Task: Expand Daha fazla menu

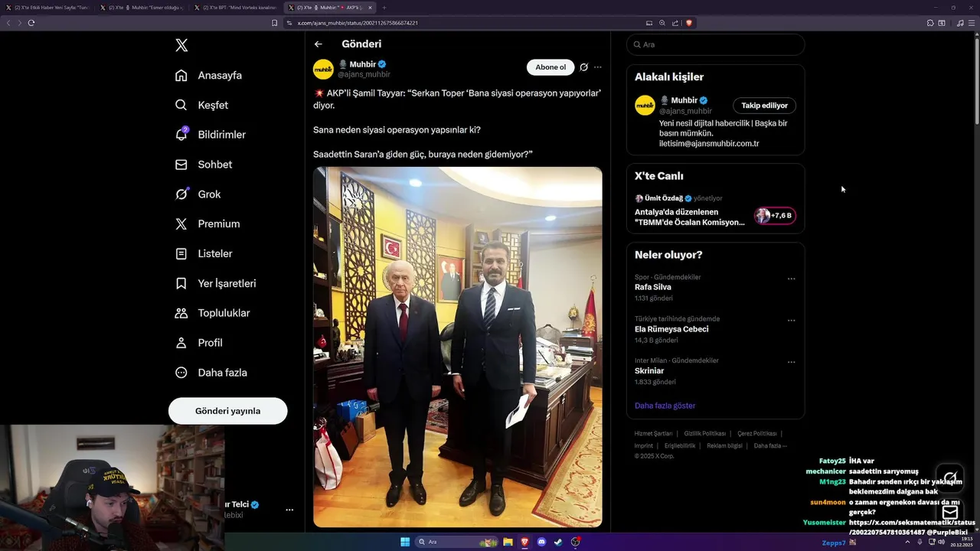Action: click(211, 373)
